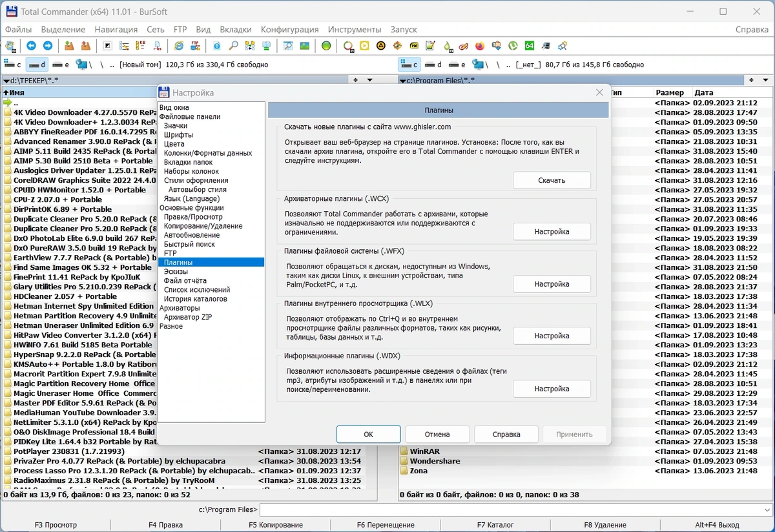Click the Скачать plugins button
This screenshot has width=775, height=532.
coord(552,181)
